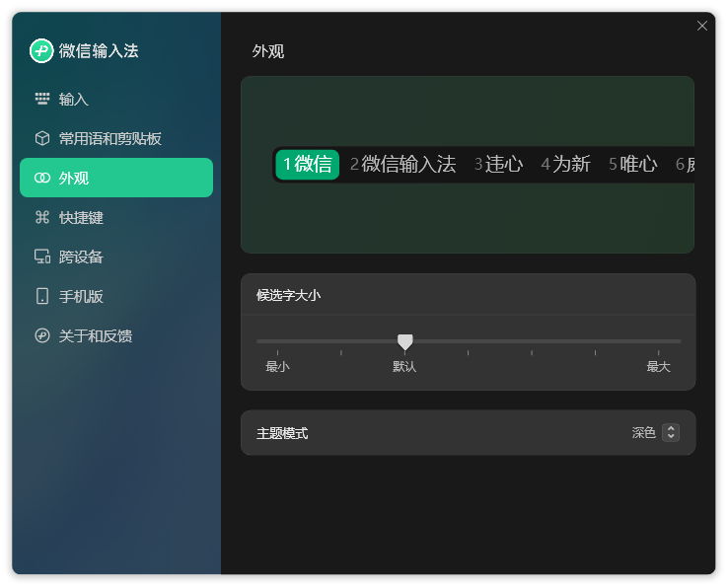The width and height of the screenshot is (728, 587).
Task: Click the keyboard icon beside 输入
Action: pos(42,99)
